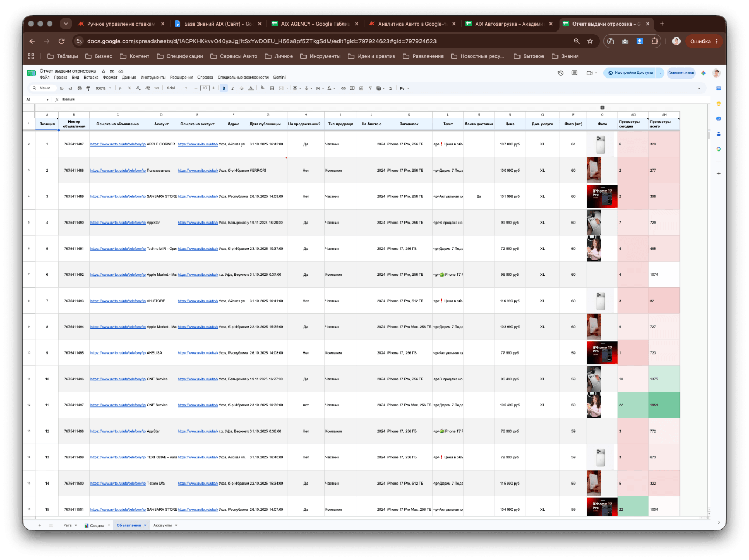Open version history clock icon

561,73
